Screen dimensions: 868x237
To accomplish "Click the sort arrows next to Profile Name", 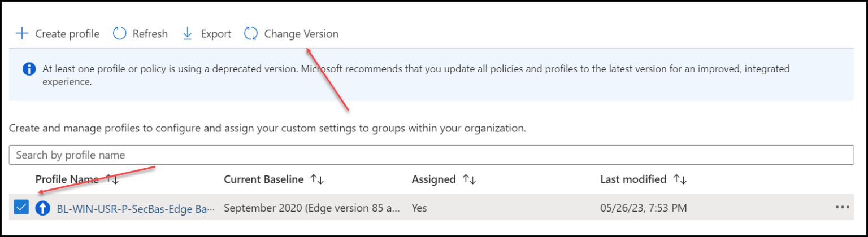I will pos(112,179).
